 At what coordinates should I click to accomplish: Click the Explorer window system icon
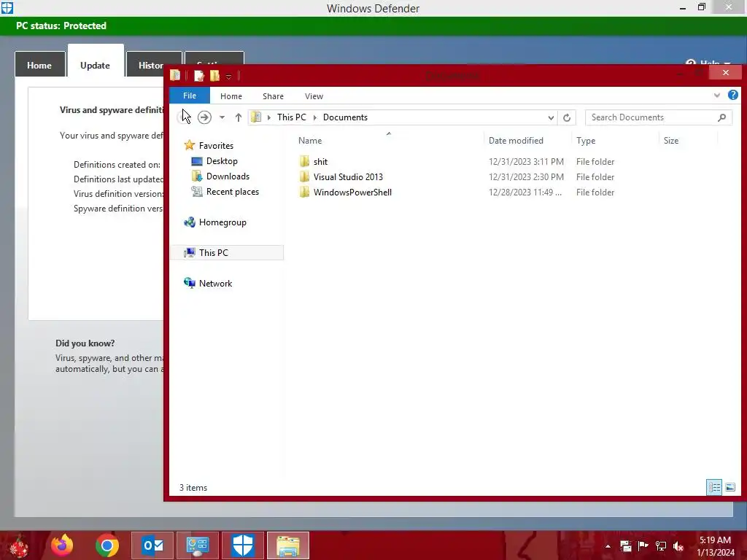[x=175, y=75]
